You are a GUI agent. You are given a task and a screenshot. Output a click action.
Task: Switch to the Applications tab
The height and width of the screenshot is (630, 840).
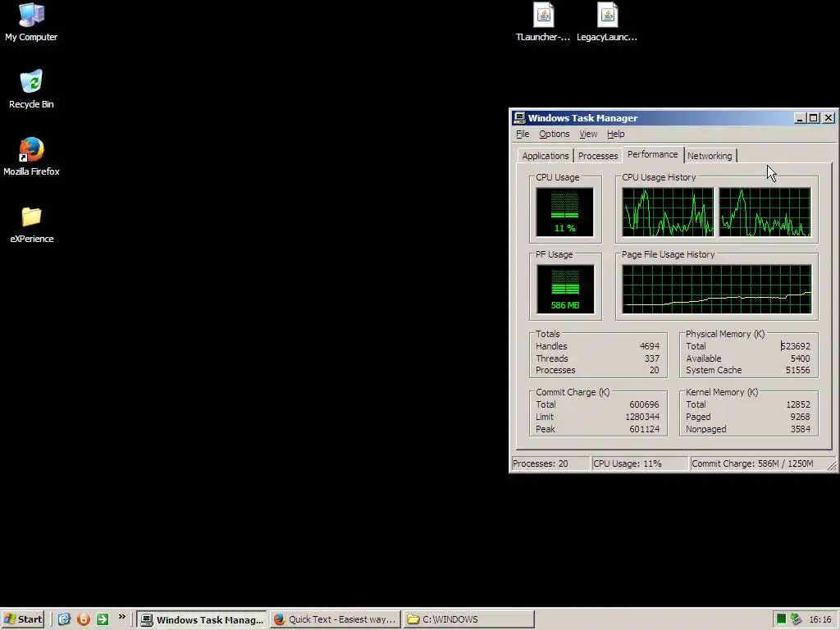[546, 156]
